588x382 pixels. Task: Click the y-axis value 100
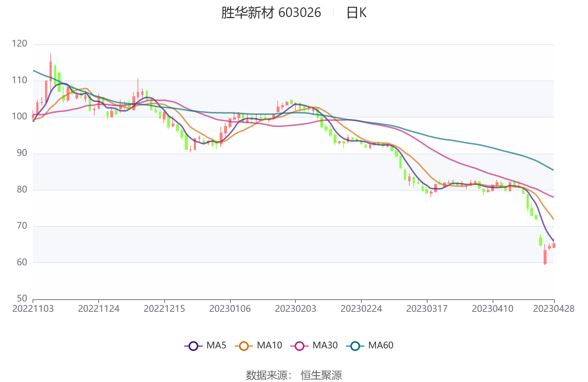point(20,116)
